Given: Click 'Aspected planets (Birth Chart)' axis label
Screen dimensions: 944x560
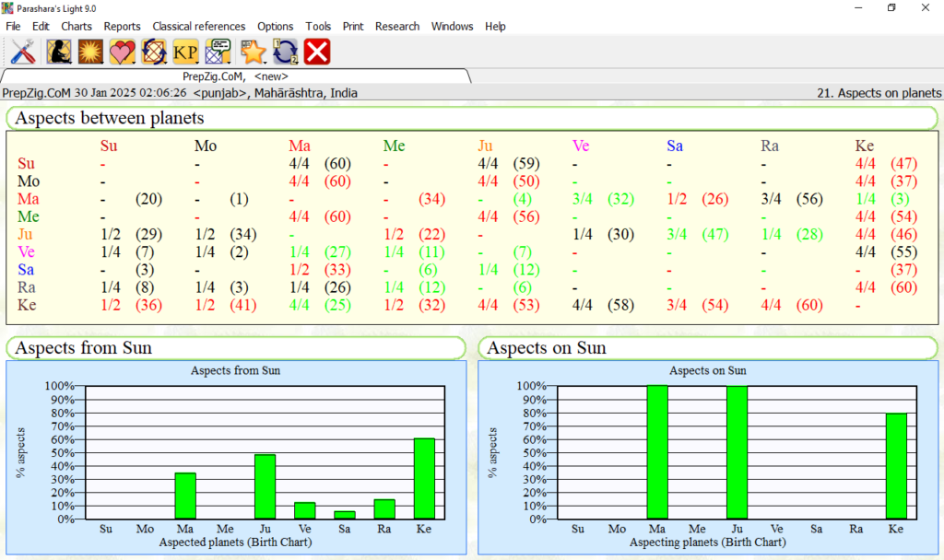Looking at the screenshot, I should pyautogui.click(x=235, y=542).
